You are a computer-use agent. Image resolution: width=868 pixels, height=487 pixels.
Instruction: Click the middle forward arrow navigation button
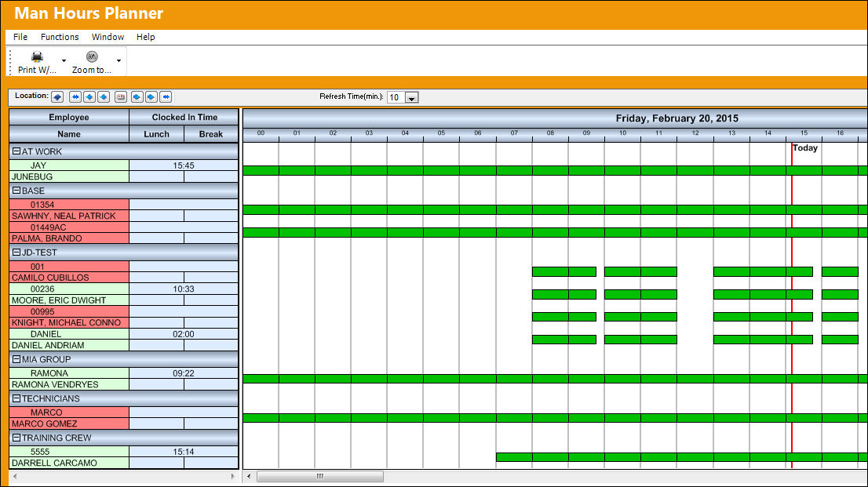(151, 96)
